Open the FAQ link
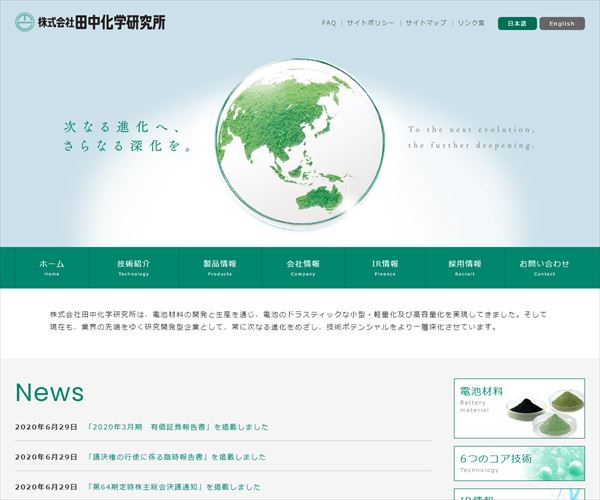This screenshot has height=500, width=600. (x=329, y=23)
